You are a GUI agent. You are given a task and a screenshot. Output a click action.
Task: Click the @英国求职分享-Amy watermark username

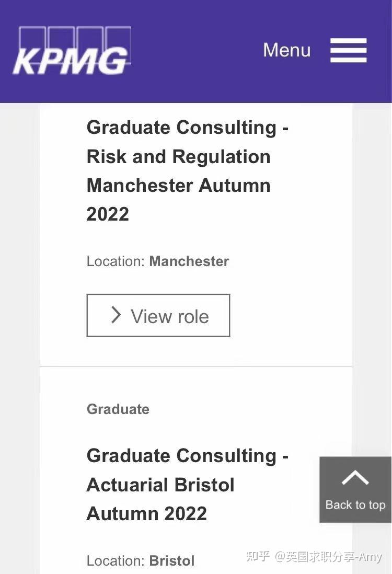328,557
